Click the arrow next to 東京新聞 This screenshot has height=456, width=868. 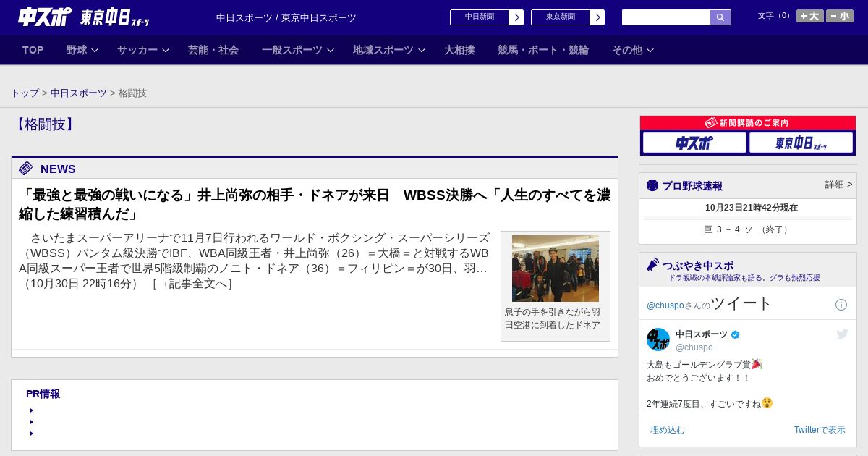coord(597,17)
